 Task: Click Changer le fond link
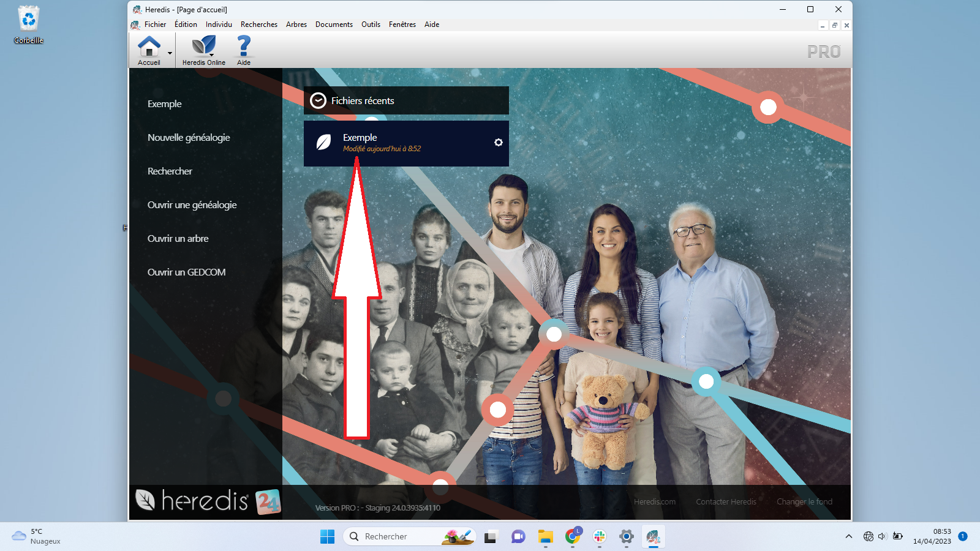point(804,502)
